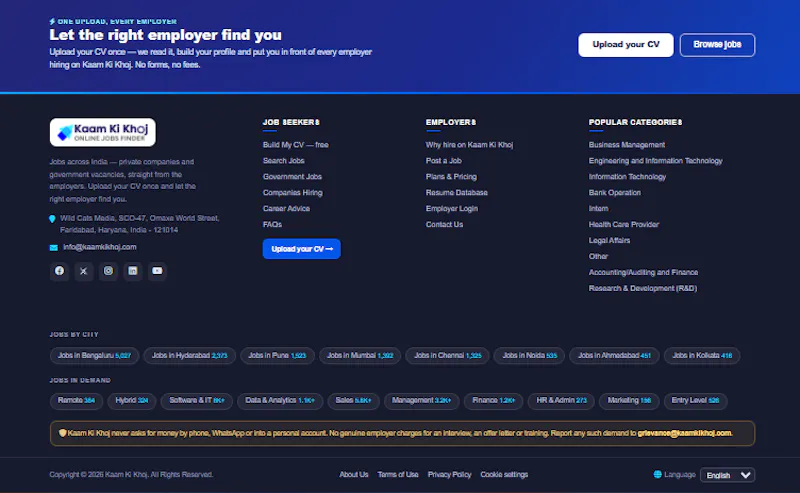This screenshot has height=493, width=800.
Task: Click the Browse jobs button
Action: (x=717, y=45)
